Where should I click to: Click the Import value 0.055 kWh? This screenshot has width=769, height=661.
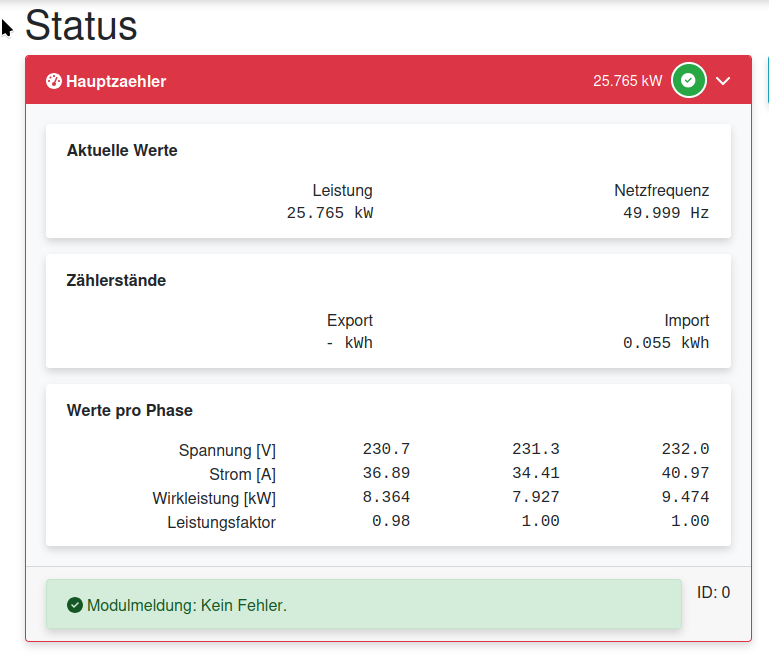pos(666,343)
